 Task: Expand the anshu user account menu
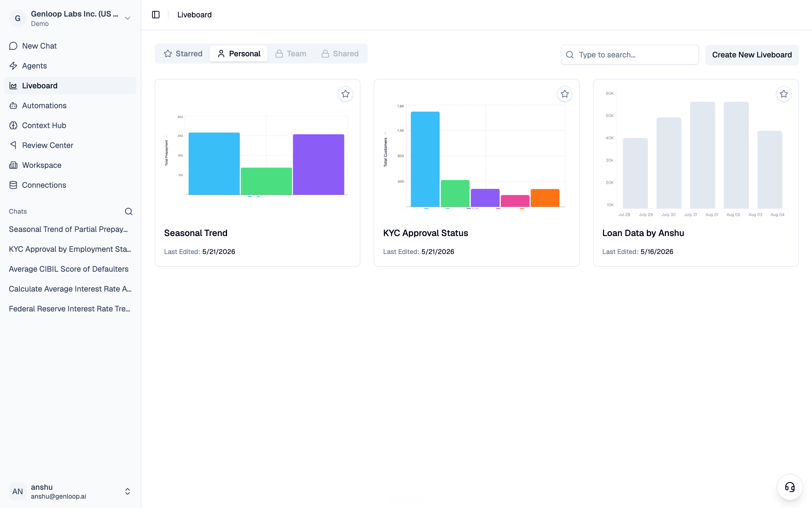127,491
